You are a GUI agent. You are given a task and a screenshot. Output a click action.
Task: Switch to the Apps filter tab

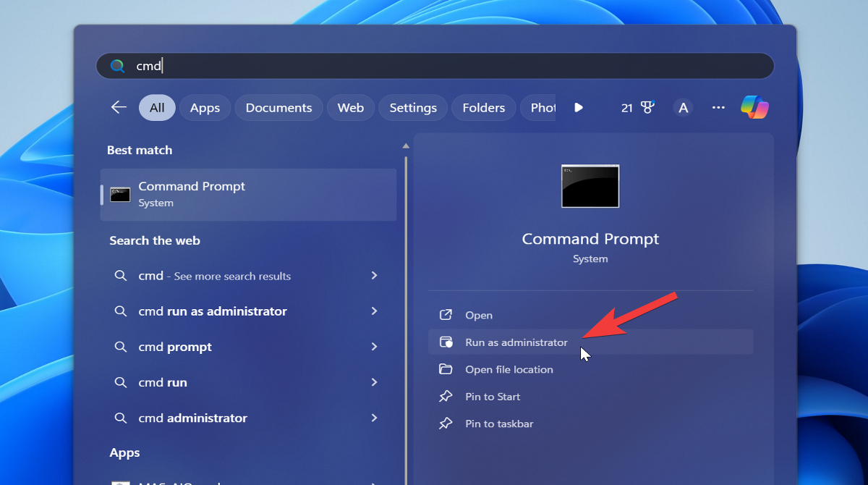click(x=205, y=108)
